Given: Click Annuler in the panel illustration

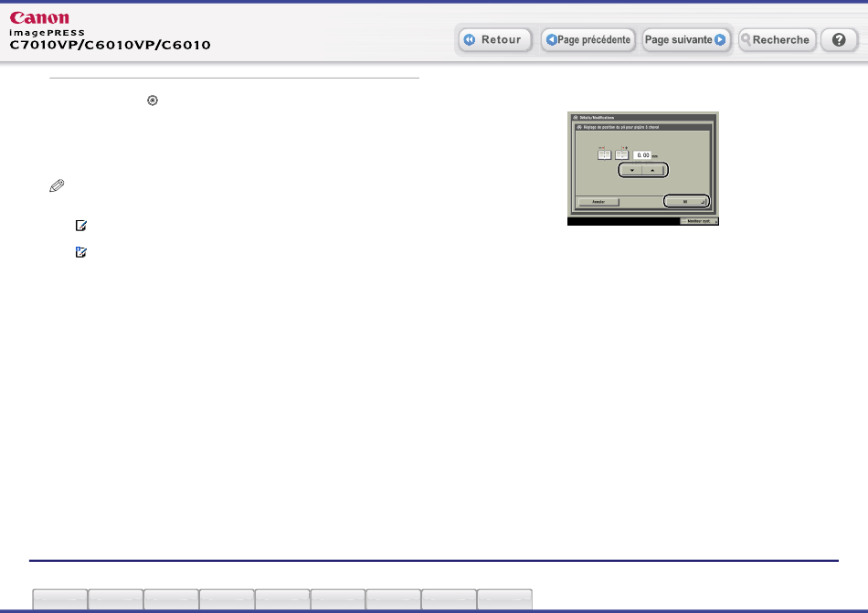Looking at the screenshot, I should [598, 202].
